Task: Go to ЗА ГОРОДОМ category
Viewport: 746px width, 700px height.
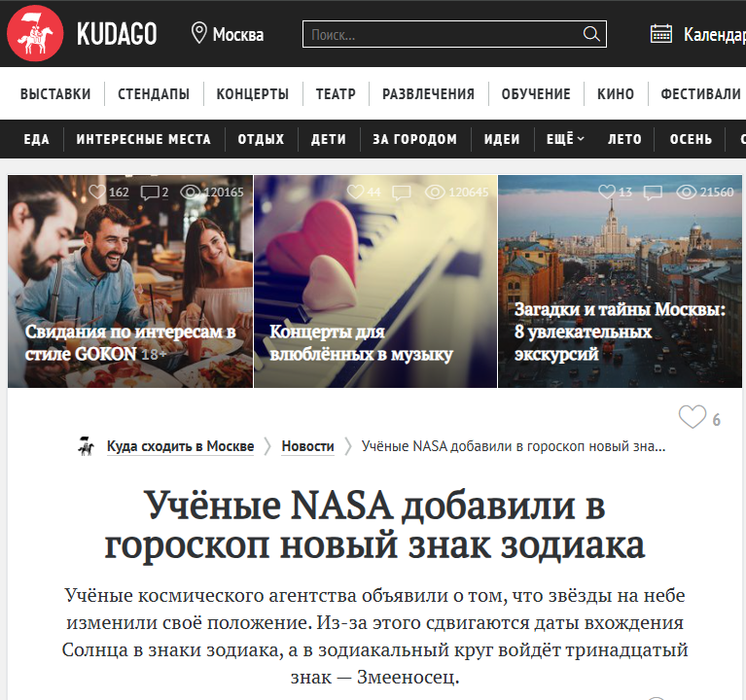Action: [414, 139]
